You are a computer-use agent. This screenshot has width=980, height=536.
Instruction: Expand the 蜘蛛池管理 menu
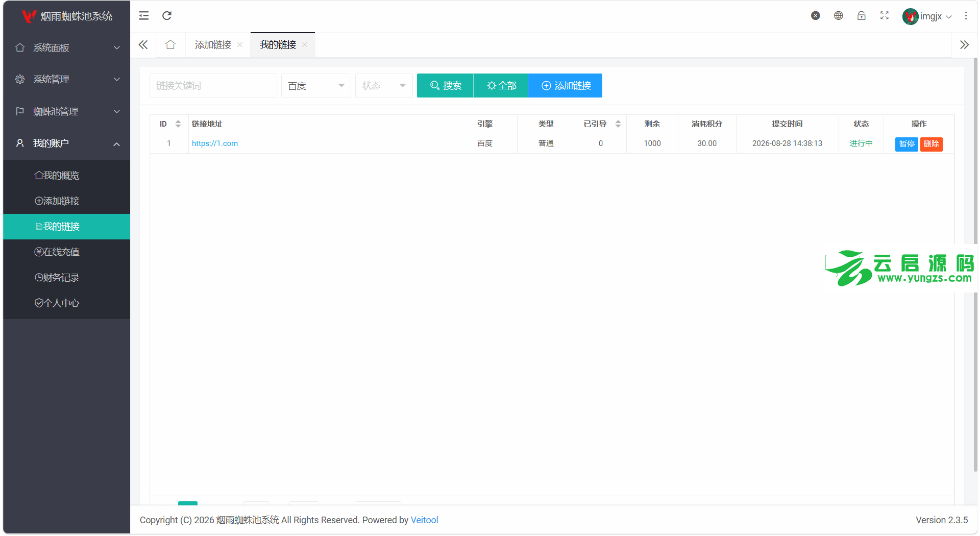67,111
